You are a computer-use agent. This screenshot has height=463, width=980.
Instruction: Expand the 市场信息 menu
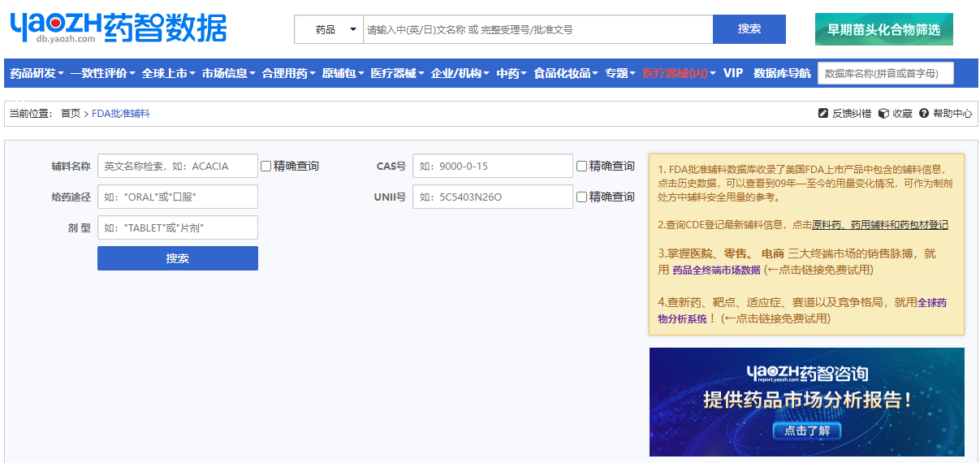pos(228,73)
